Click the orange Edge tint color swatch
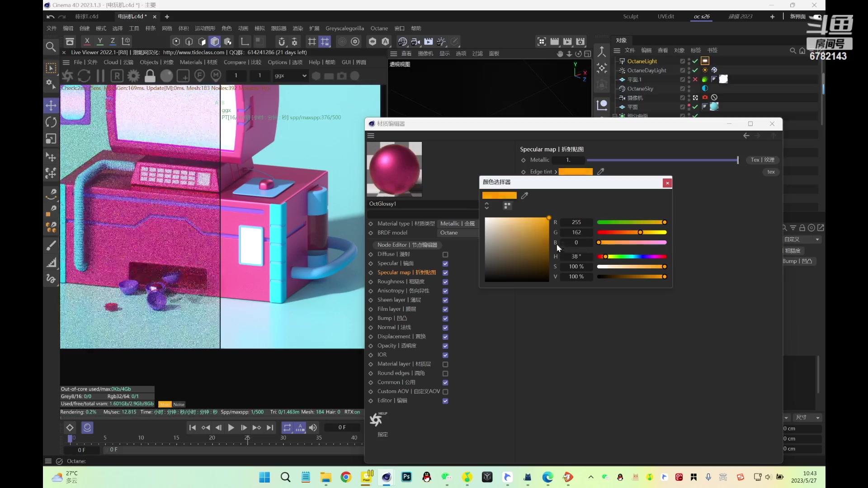The width and height of the screenshot is (868, 488). pyautogui.click(x=576, y=172)
